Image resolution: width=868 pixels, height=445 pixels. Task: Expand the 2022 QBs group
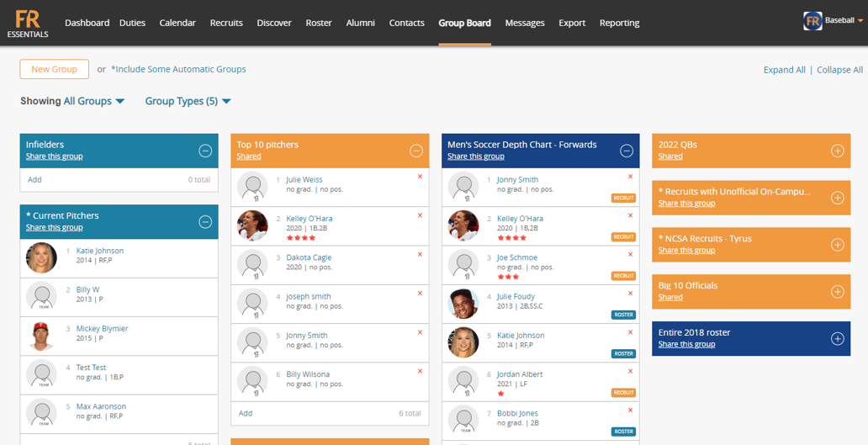click(838, 151)
